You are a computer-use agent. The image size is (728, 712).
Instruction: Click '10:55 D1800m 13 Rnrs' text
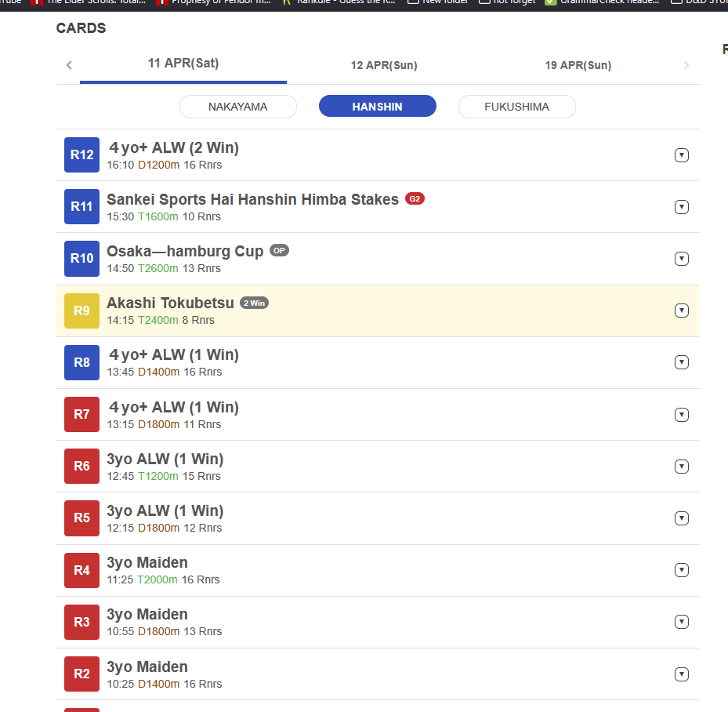point(165,632)
